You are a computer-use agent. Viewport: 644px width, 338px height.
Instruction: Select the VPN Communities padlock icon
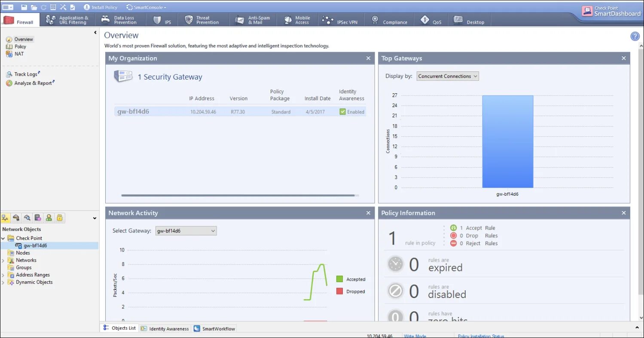tap(60, 218)
